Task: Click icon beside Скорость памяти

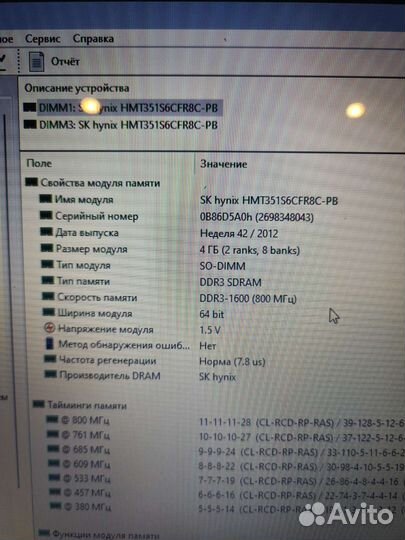Action: point(48,296)
